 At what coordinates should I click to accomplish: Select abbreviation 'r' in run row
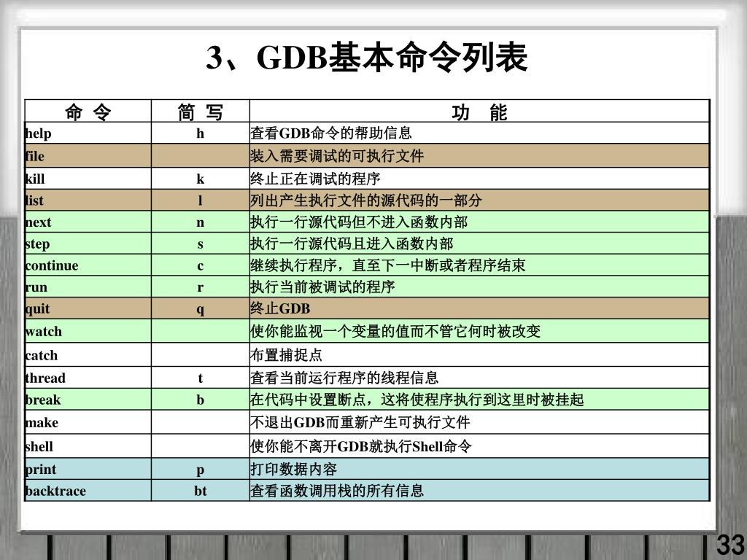click(200, 287)
